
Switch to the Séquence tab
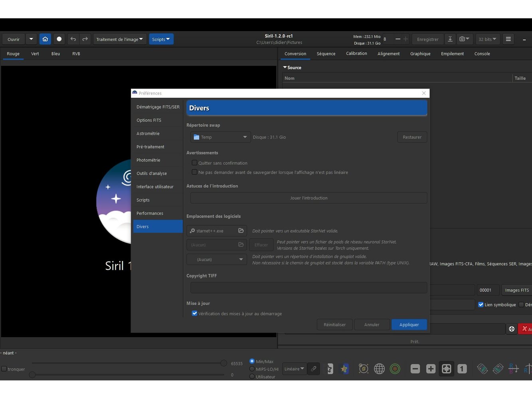[326, 53]
